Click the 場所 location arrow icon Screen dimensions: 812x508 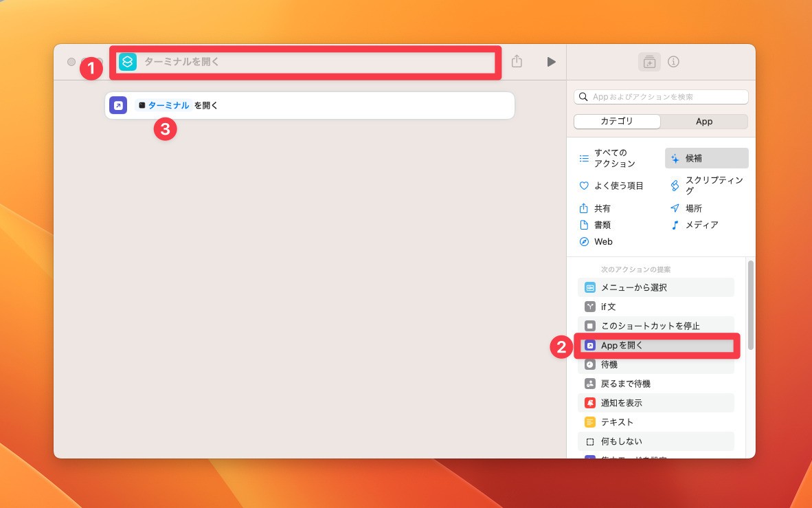pos(675,208)
